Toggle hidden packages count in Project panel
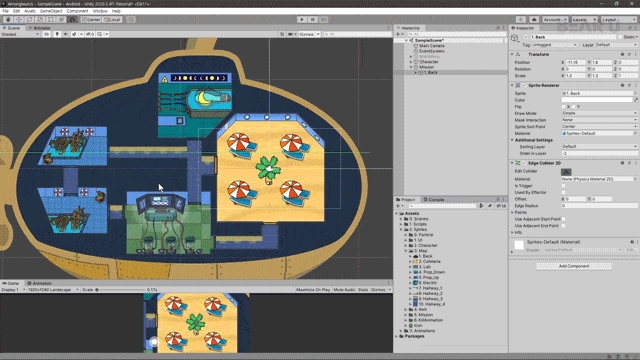 [x=502, y=206]
